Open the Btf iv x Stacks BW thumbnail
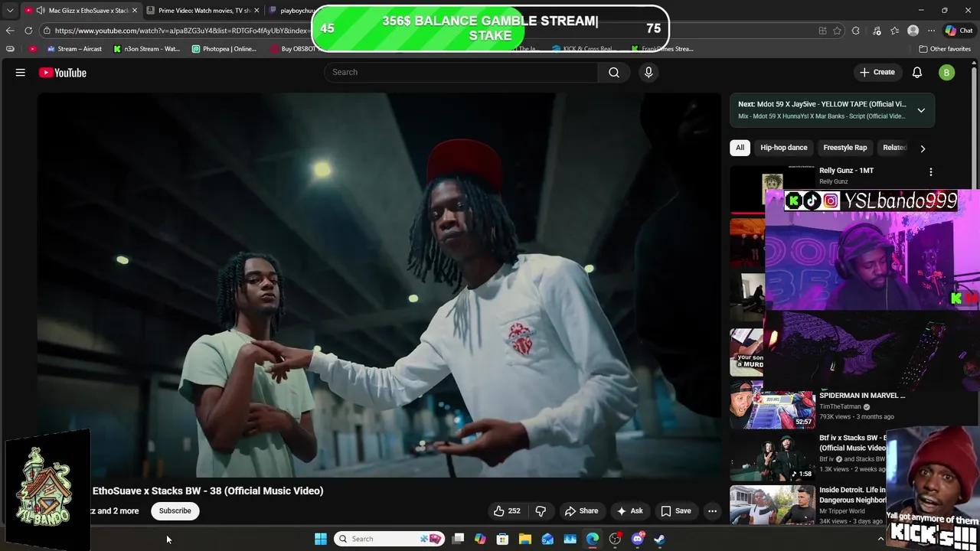Viewport: 980px width, 551px height. [x=773, y=457]
